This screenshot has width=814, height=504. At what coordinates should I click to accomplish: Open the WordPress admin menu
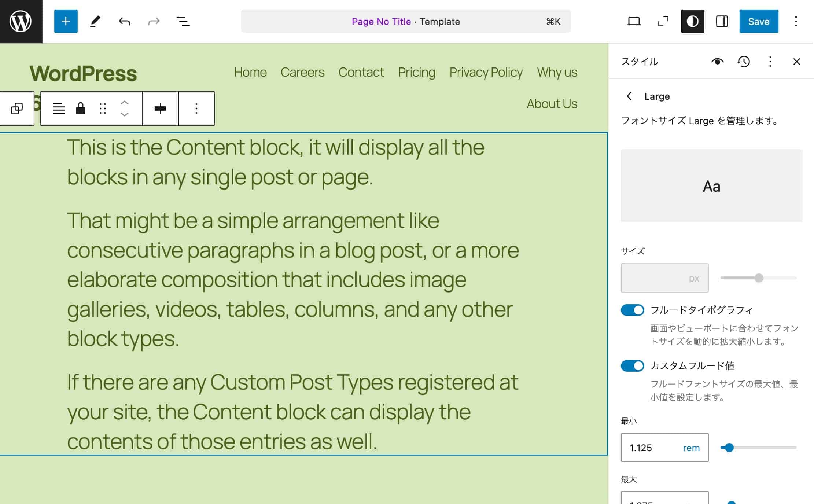(21, 21)
